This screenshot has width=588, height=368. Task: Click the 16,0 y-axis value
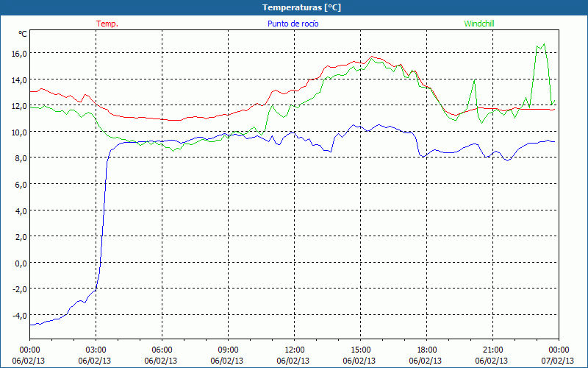coord(19,53)
